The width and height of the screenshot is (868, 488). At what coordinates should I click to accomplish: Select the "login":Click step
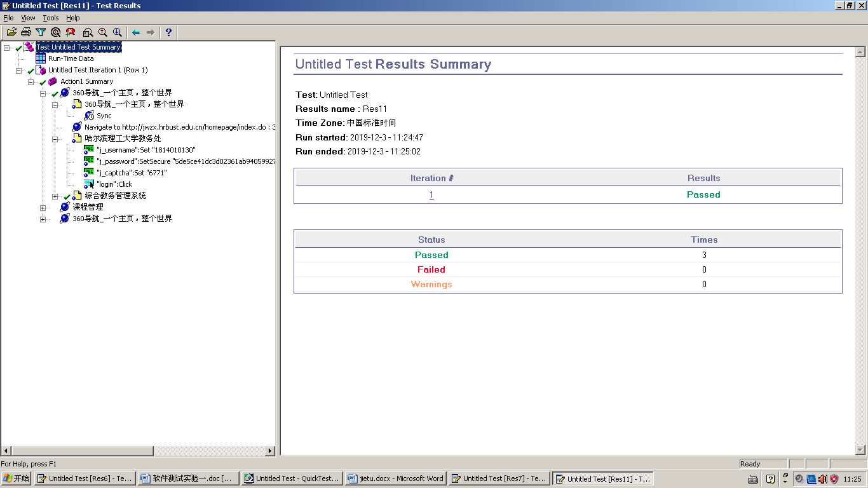click(114, 184)
